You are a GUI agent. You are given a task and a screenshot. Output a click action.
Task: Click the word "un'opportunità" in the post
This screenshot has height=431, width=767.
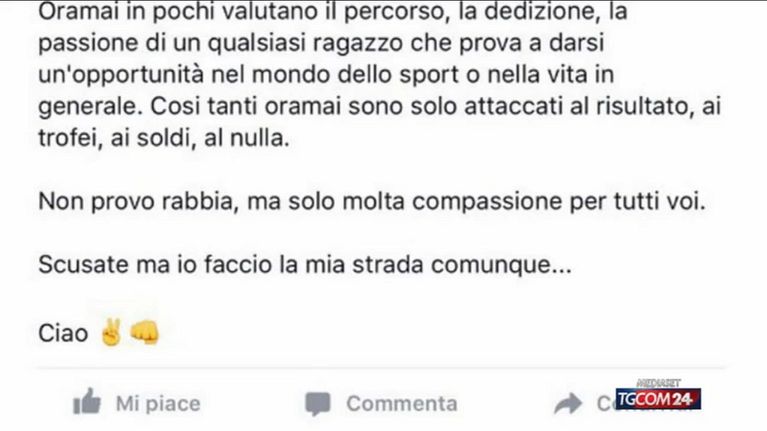pyautogui.click(x=121, y=75)
